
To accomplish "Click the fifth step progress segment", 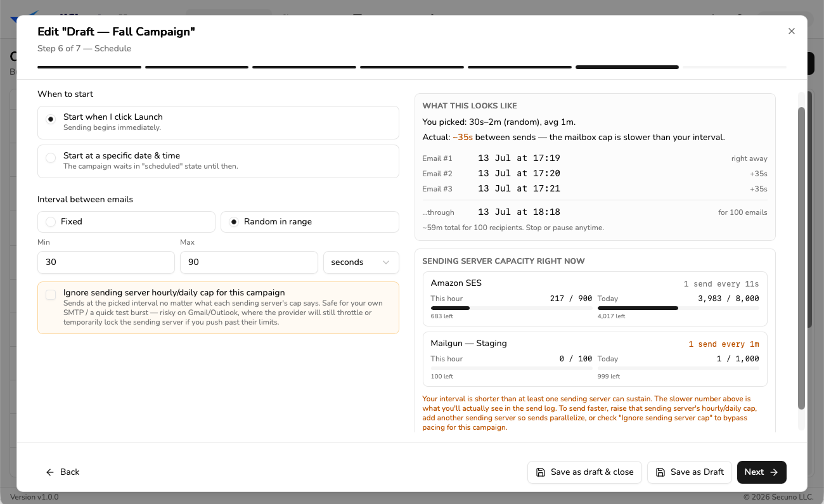I will pos(520,67).
